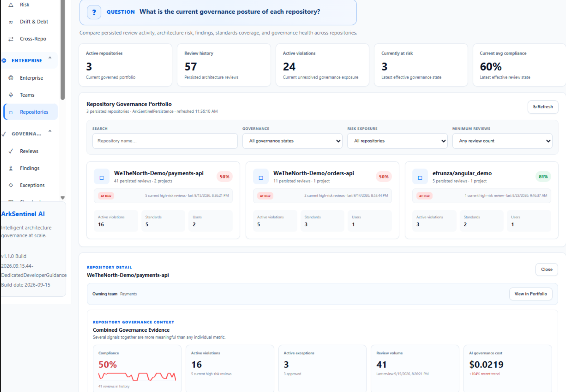This screenshot has width=566, height=392.
Task: Open the Risk menu item
Action: 25,5
